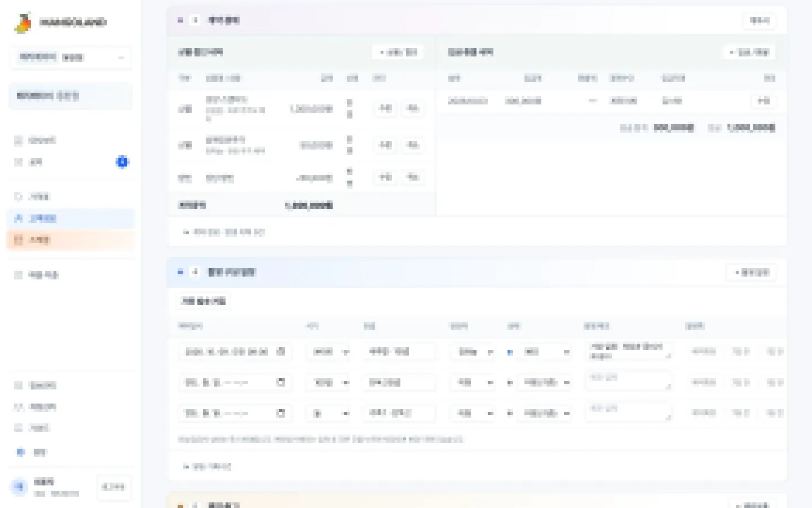Viewport: 812px width, 508px height.
Task: Click the add button in the second section header
Action: (x=751, y=273)
